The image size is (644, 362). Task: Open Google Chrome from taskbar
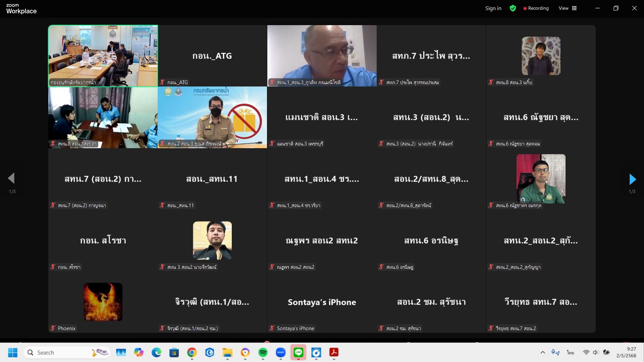tap(192, 353)
